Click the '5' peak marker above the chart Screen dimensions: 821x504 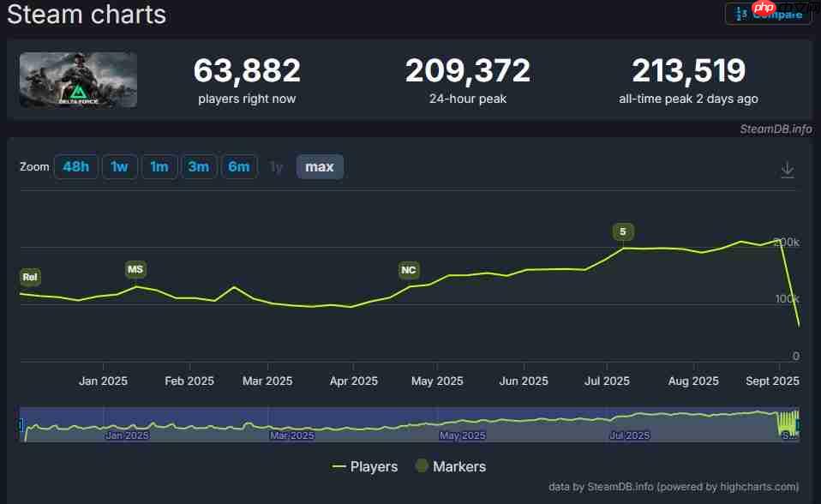[x=623, y=231]
